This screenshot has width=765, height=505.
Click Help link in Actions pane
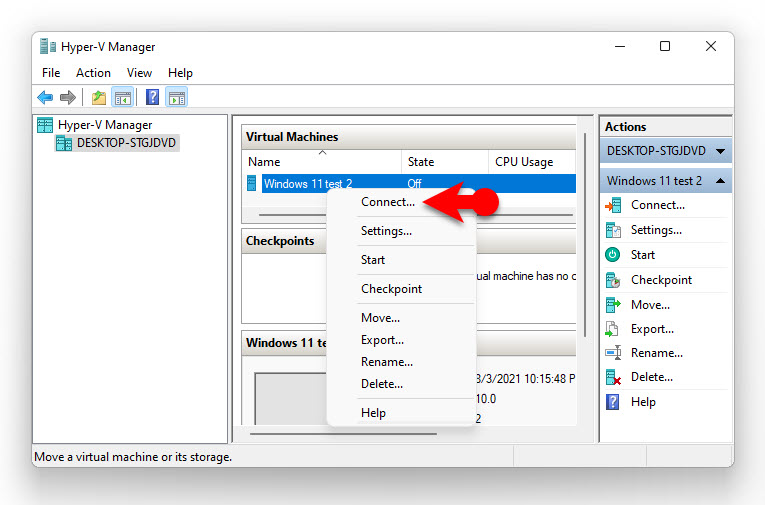click(x=643, y=402)
